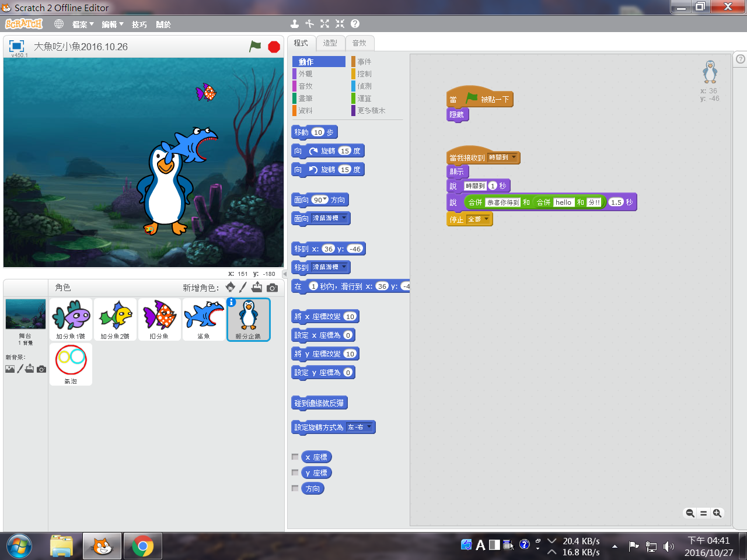
Task: Expand the 左-右 rotation style dropdown
Action: tap(369, 427)
